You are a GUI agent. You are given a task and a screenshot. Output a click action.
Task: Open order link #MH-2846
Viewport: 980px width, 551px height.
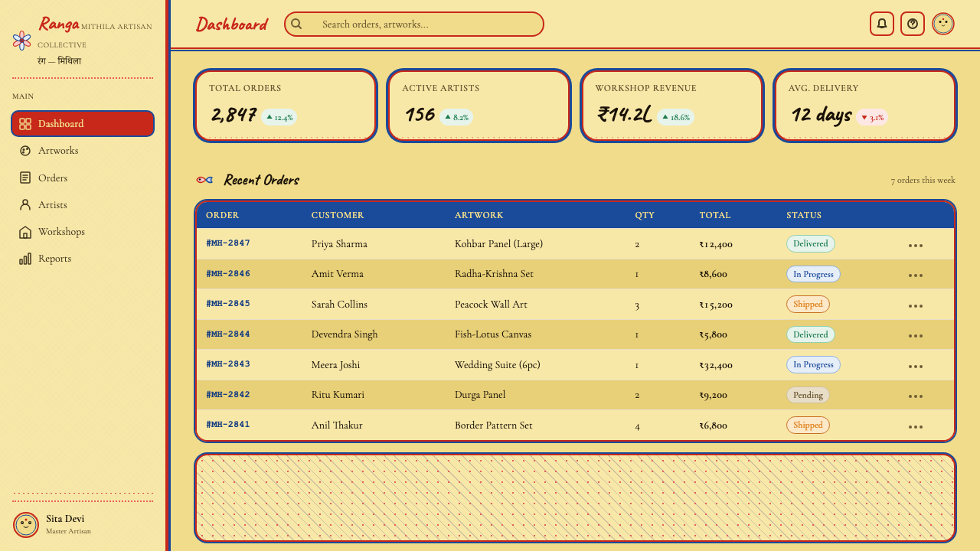pos(228,274)
